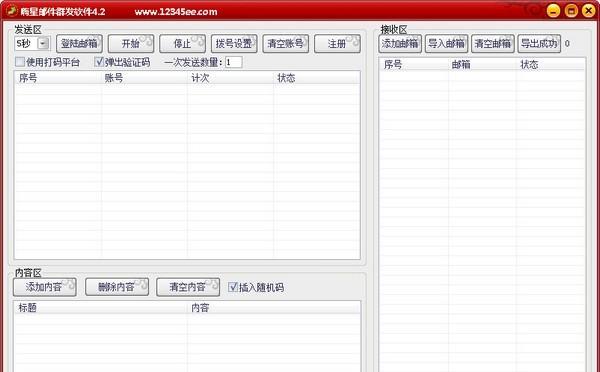Sort accounts by 序号 column in 发送区
Image resolution: width=600 pixels, height=372 pixels.
coord(58,78)
